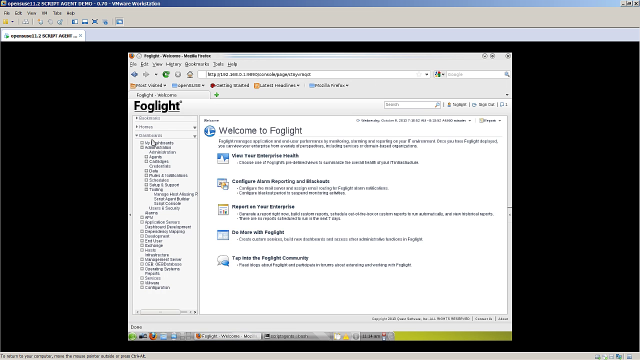The image size is (640, 360).
Task: Select the Foglight - Welcome browser tab
Action: click(170, 95)
